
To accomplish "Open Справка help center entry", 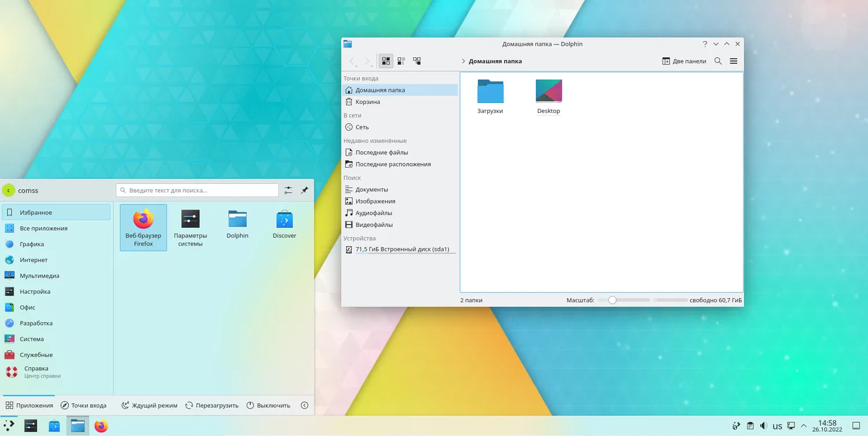I will (56, 372).
